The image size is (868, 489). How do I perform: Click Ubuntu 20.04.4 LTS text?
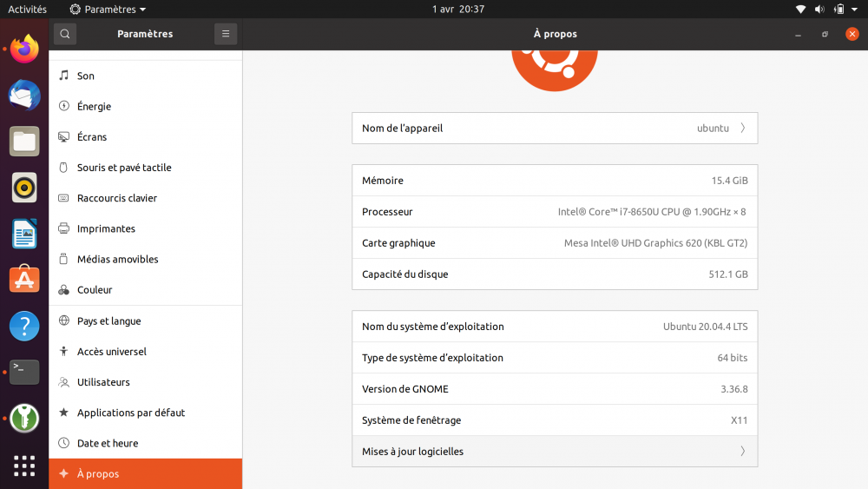click(705, 327)
